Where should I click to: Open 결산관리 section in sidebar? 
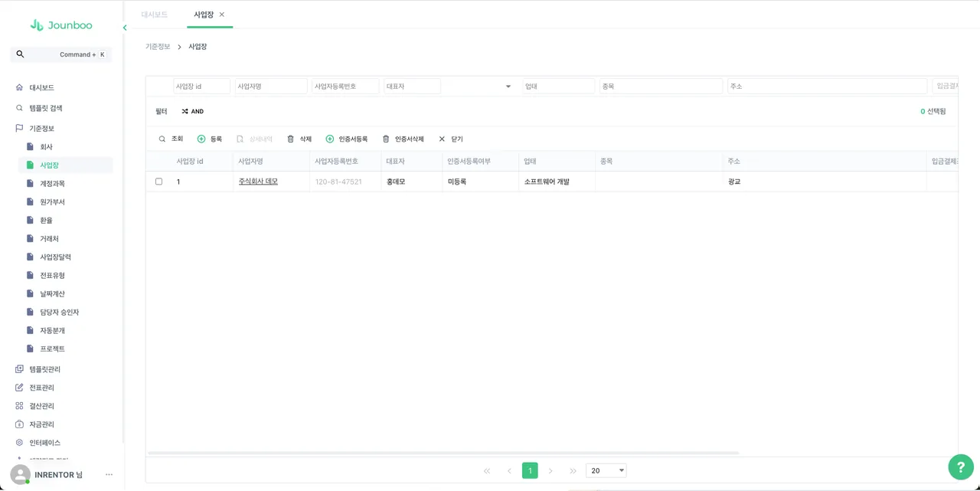coord(41,406)
